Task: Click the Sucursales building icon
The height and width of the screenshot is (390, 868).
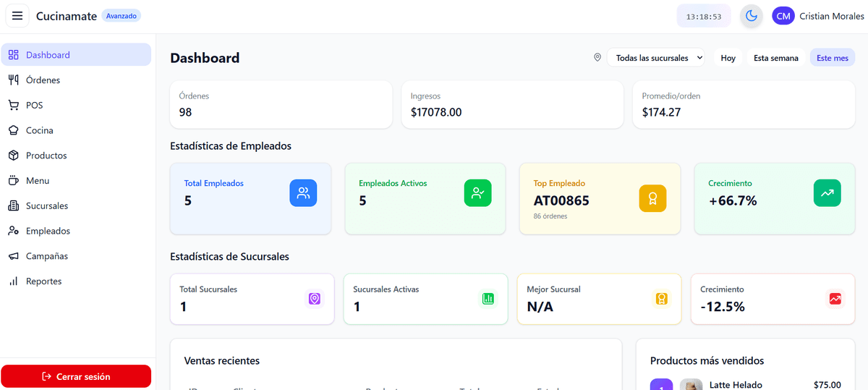Action: point(13,206)
